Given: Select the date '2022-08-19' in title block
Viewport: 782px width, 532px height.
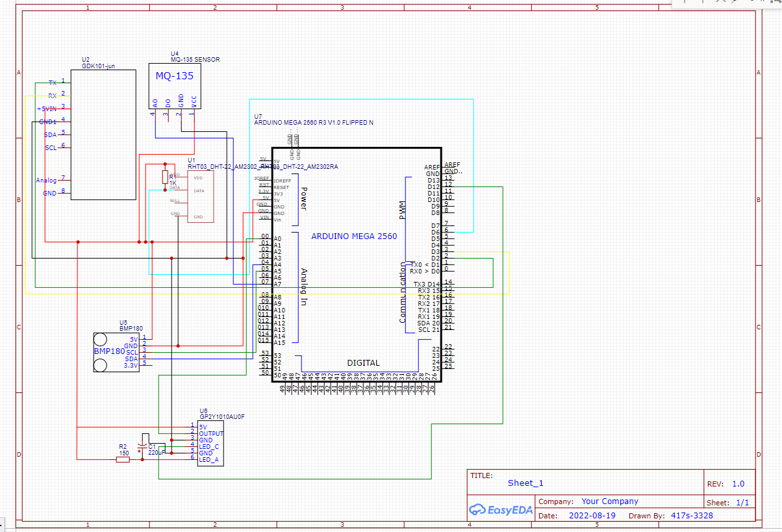Looking at the screenshot, I should point(592,516).
